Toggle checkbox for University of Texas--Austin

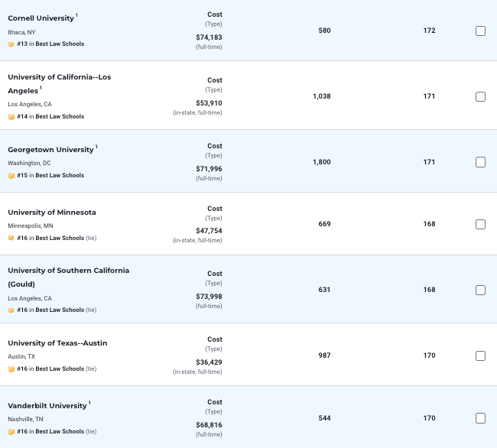click(480, 355)
